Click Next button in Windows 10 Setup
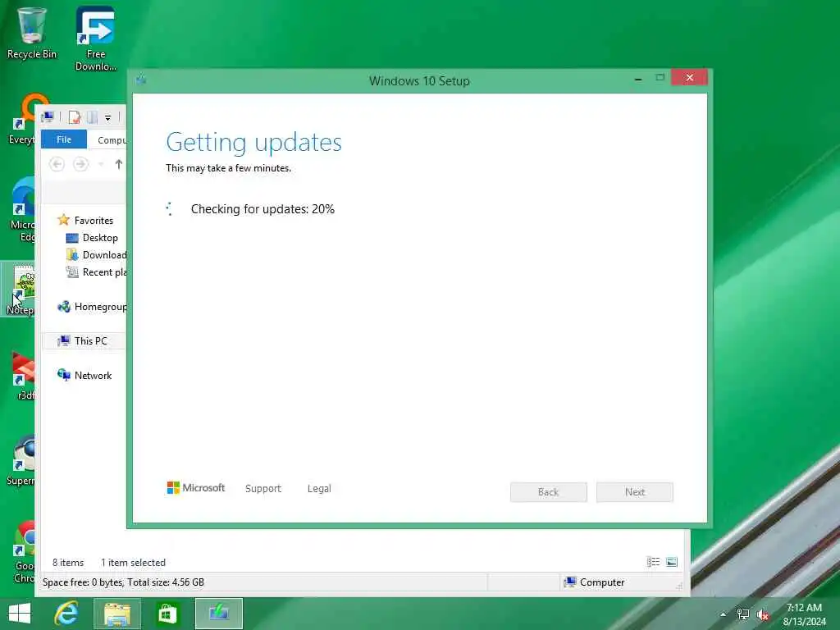This screenshot has width=840, height=630. coord(635,492)
